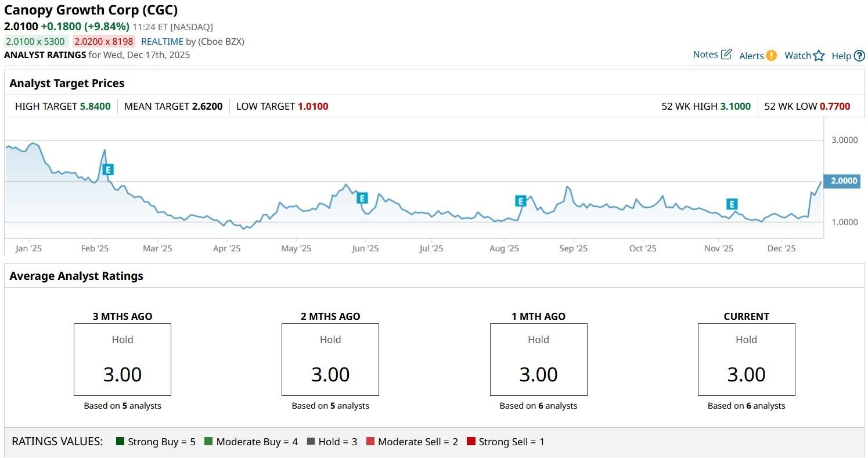Click the 52 WK HIGH value 3.1000
Image resolution: width=868 pixels, height=458 pixels.
pos(736,106)
